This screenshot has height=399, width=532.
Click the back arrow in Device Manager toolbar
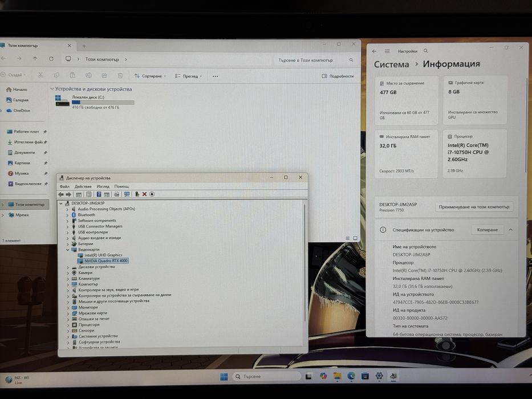61,194
